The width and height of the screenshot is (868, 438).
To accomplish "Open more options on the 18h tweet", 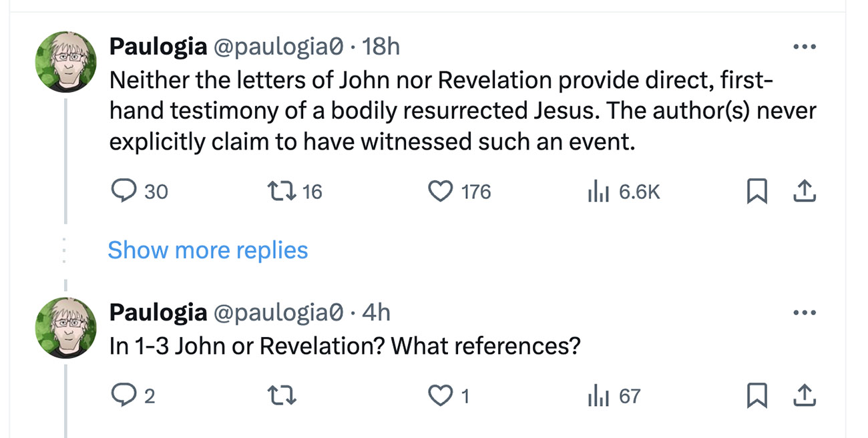I will [804, 47].
